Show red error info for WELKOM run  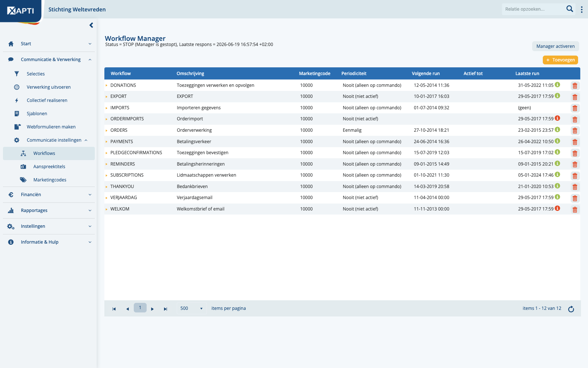(x=557, y=208)
